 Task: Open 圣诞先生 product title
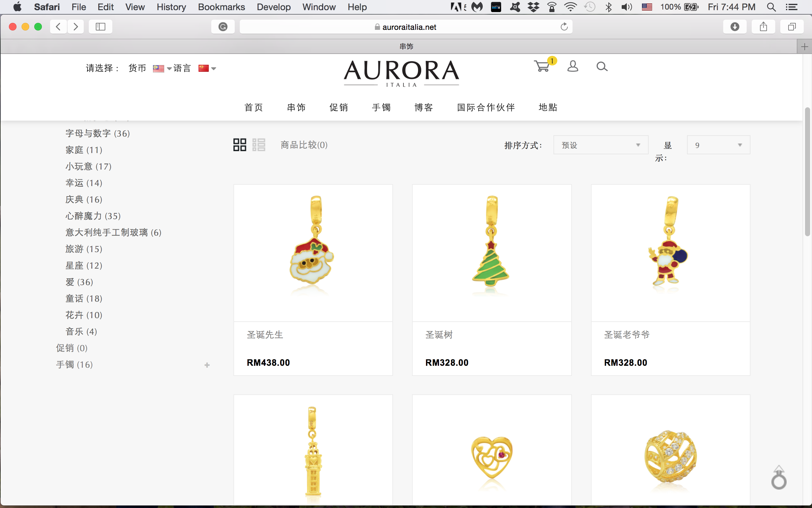point(265,335)
